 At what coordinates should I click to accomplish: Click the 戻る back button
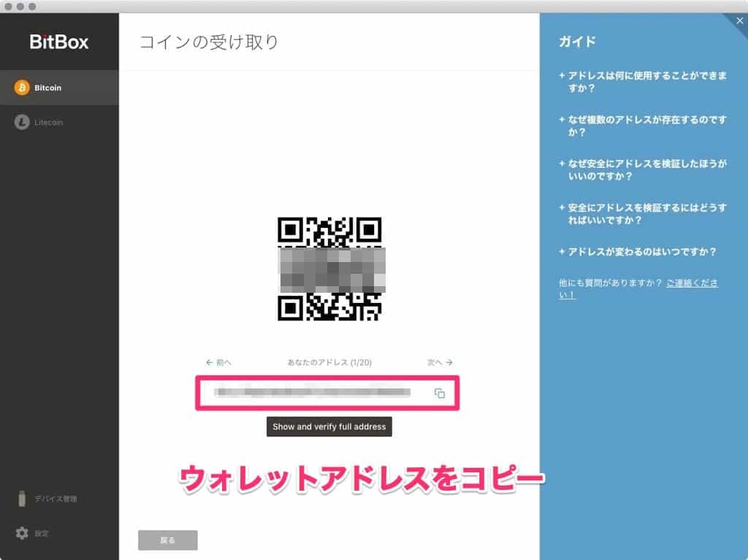coord(167,540)
